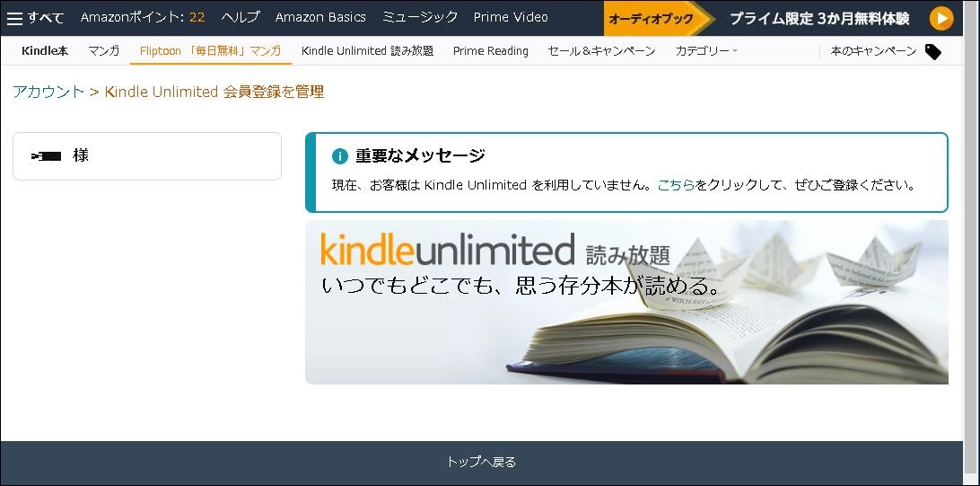980x486 pixels.
Task: Click the アカウント breadcrumb link
Action: 48,92
